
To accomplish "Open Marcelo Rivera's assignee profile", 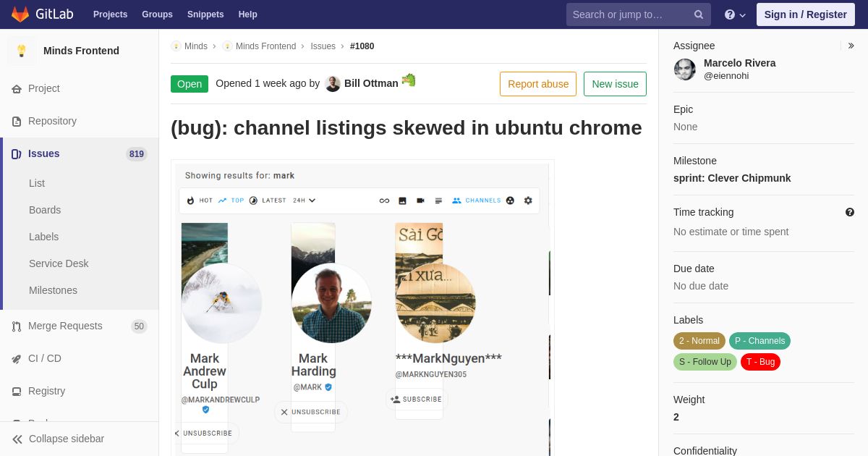I will coord(739,63).
